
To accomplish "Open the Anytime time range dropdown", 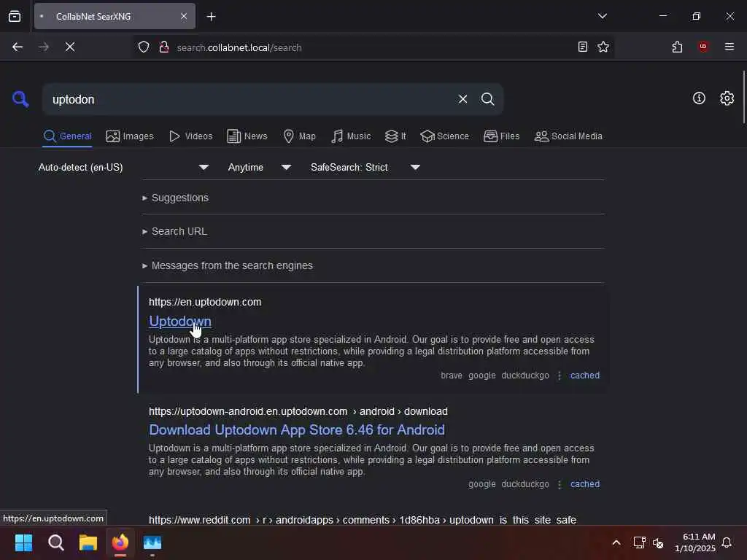I will click(259, 167).
